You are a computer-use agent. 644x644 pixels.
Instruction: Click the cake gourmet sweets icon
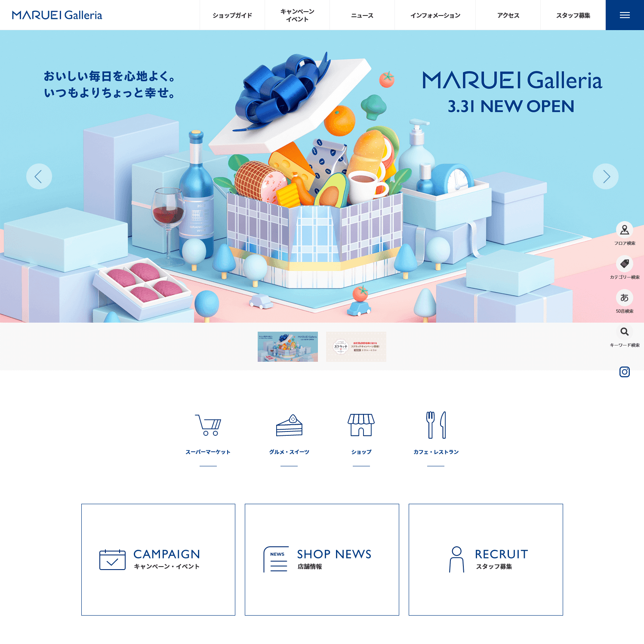click(289, 425)
